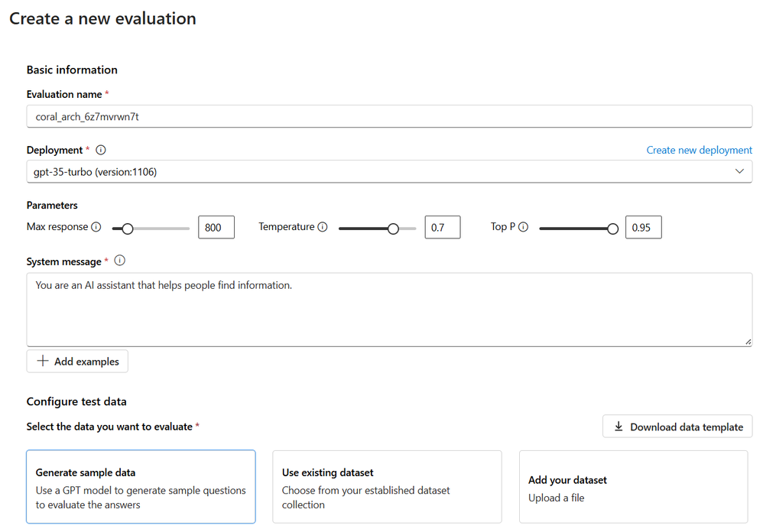
Task: Click the Temperature info icon
Action: point(323,227)
